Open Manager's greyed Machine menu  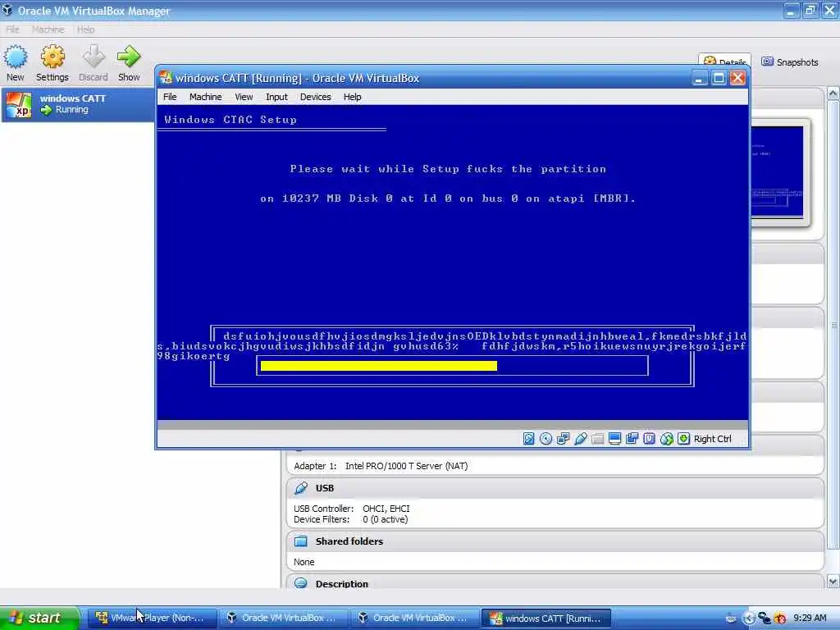tap(48, 30)
